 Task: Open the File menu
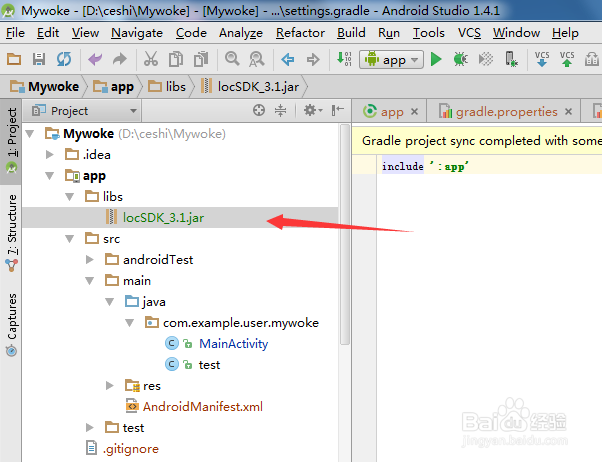[15, 33]
